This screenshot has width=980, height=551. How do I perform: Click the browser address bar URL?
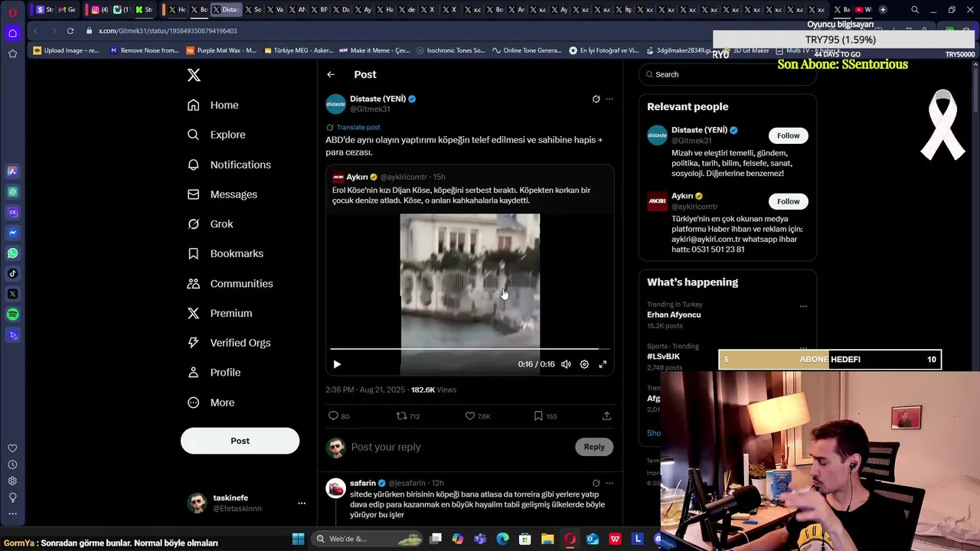[x=168, y=31]
